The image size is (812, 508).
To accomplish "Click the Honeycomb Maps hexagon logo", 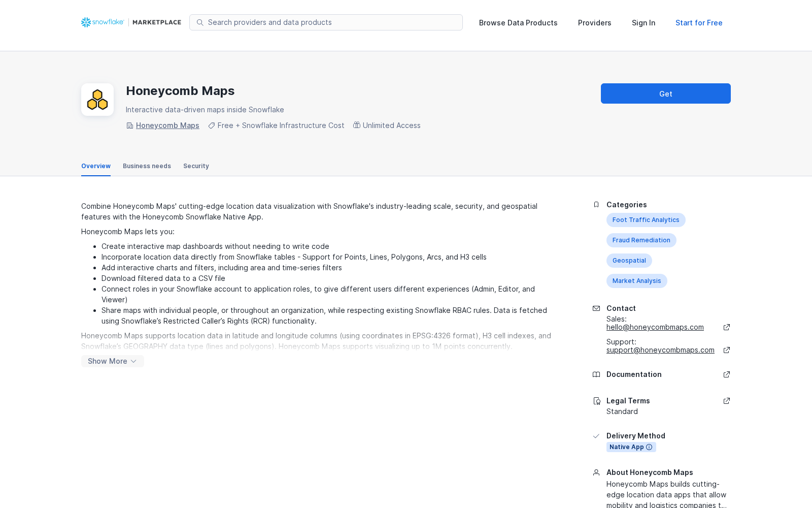I will coord(97,100).
